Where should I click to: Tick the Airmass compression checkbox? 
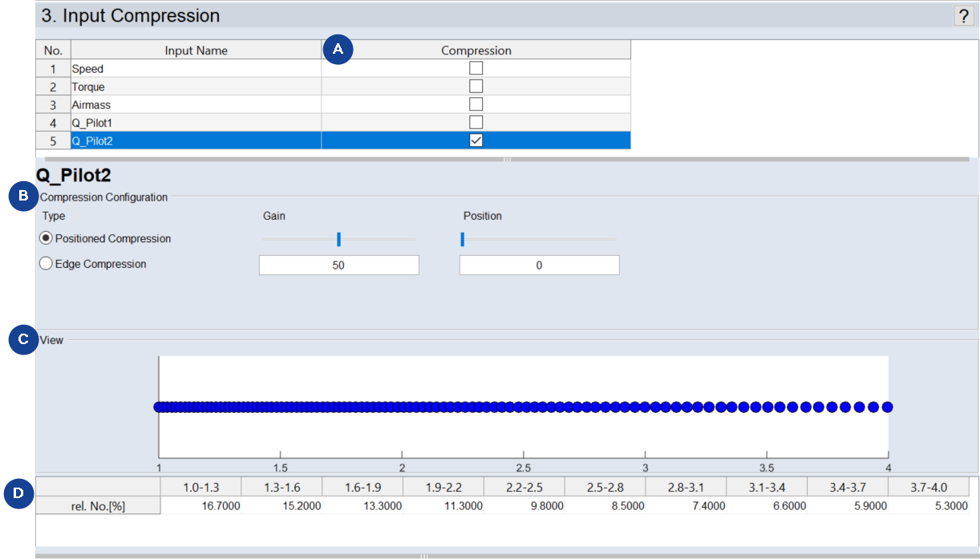click(476, 104)
